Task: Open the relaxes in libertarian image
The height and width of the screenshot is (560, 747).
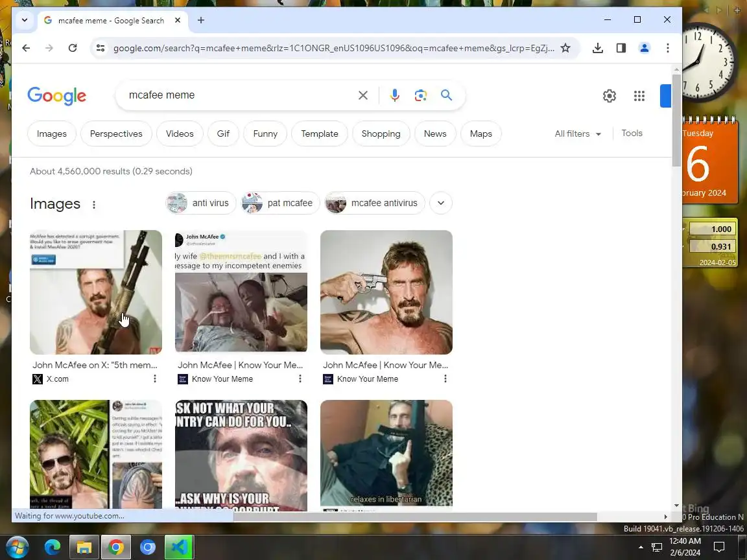Action: pos(386,453)
